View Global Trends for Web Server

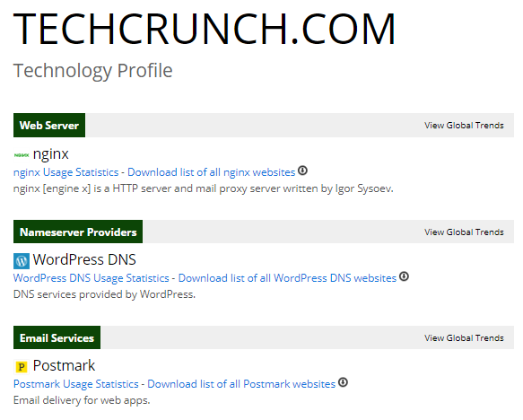(x=464, y=126)
